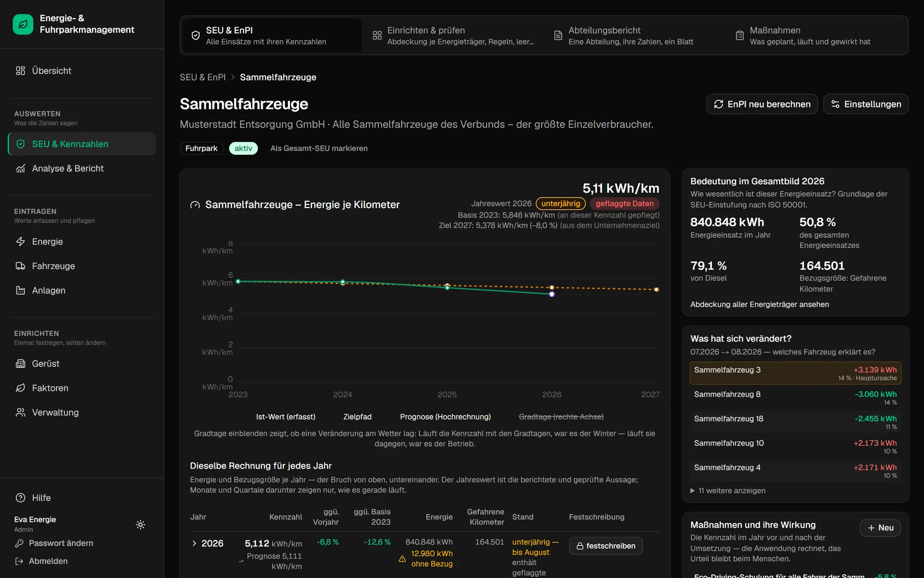This screenshot has height=578, width=924.
Task: Click festschreiben button for 2026
Action: click(x=606, y=546)
